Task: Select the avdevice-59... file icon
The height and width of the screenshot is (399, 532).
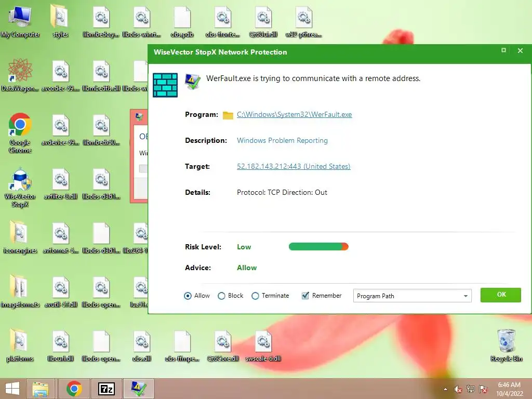Action: (x=60, y=129)
